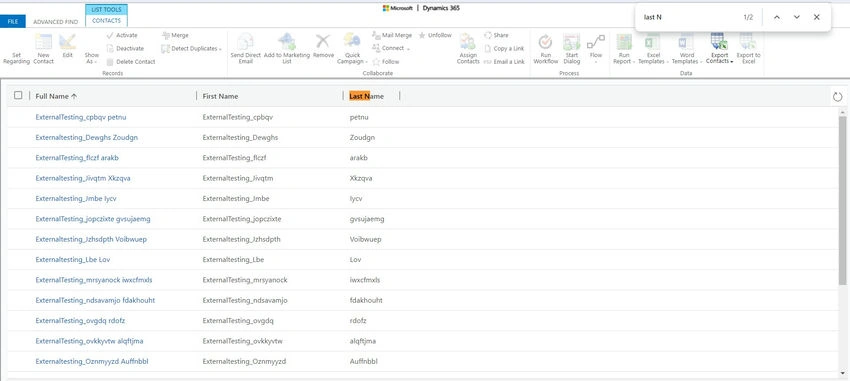This screenshot has height=381, width=850.
Task: Click the Follow star command
Action: [x=386, y=62]
